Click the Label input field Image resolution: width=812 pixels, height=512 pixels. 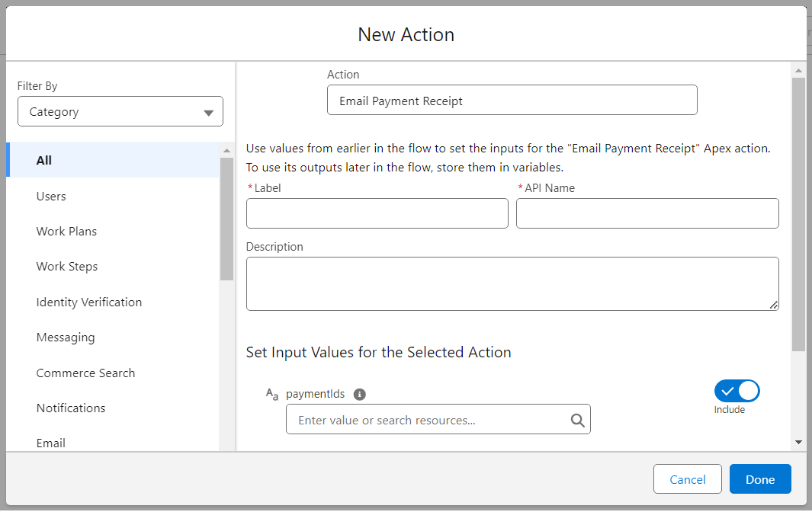pos(377,214)
